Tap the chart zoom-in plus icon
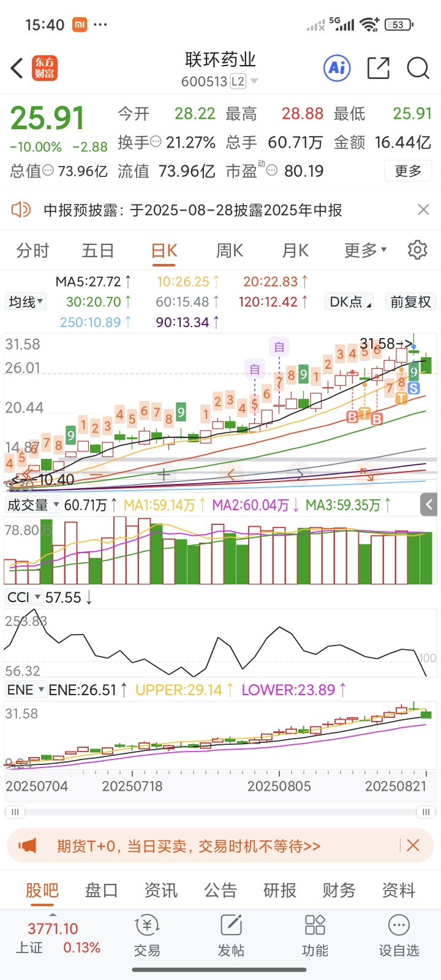Viewport: 441px width, 980px height. click(164, 474)
